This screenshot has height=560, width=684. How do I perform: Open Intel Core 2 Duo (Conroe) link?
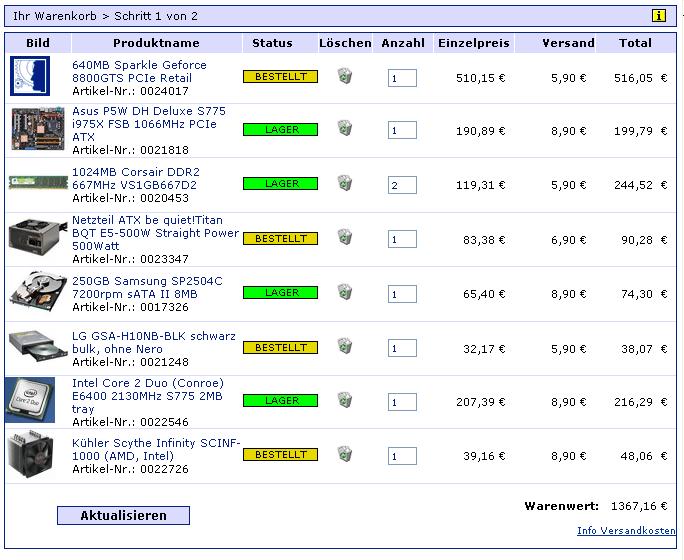[x=148, y=396]
